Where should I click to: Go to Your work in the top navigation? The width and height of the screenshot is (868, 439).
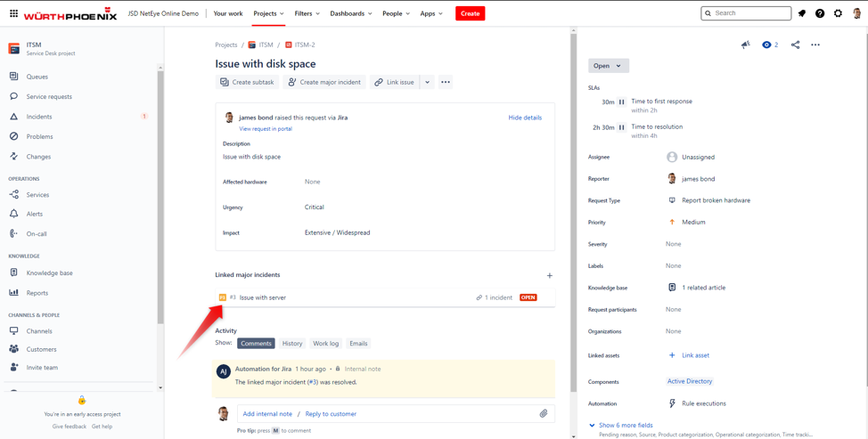point(228,13)
